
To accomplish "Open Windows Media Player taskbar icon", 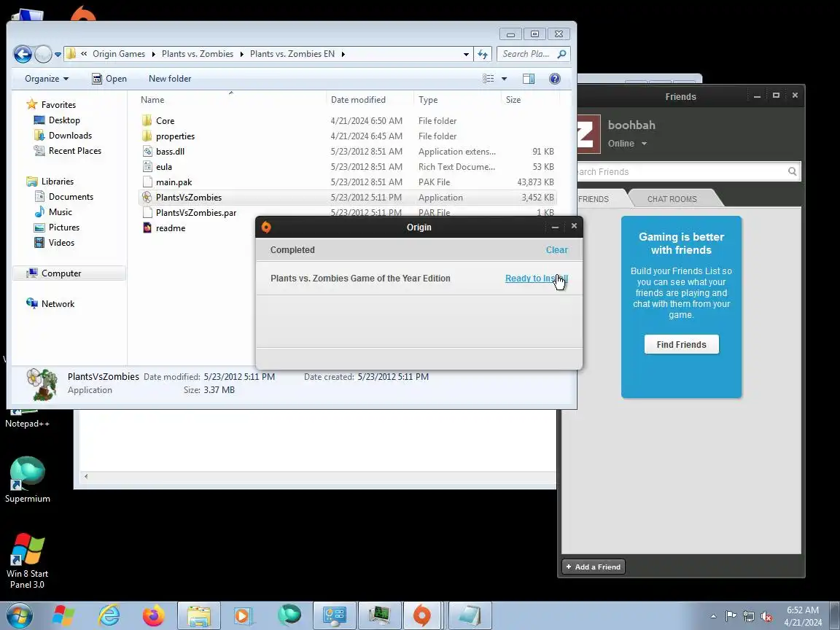I will tap(244, 615).
